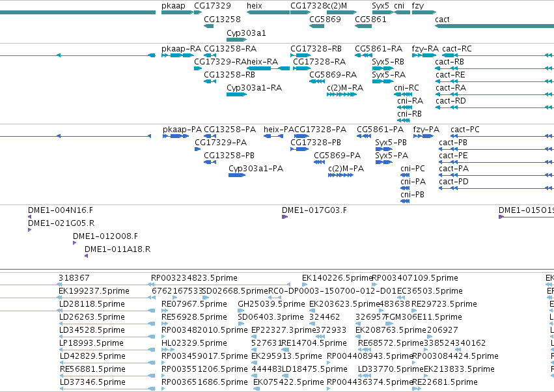Viewport: 554px width, 392px height.
Task: Click the CG5869-RA transcript label
Action: [x=333, y=75]
